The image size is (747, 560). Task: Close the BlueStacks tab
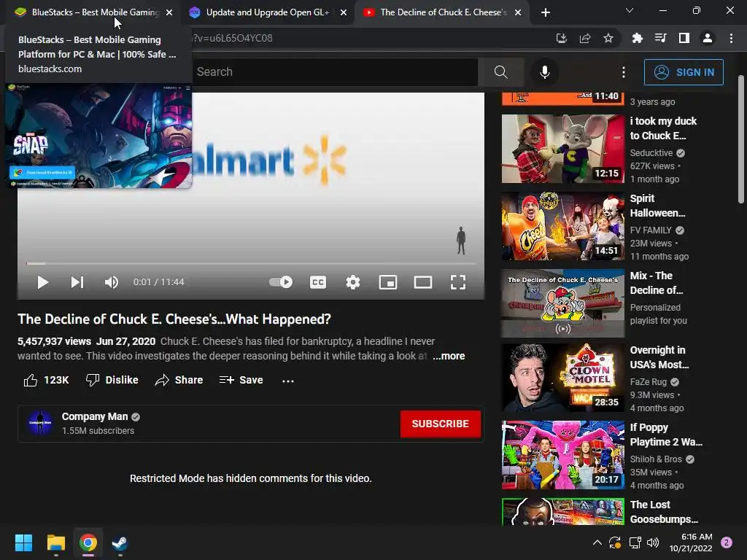click(169, 12)
